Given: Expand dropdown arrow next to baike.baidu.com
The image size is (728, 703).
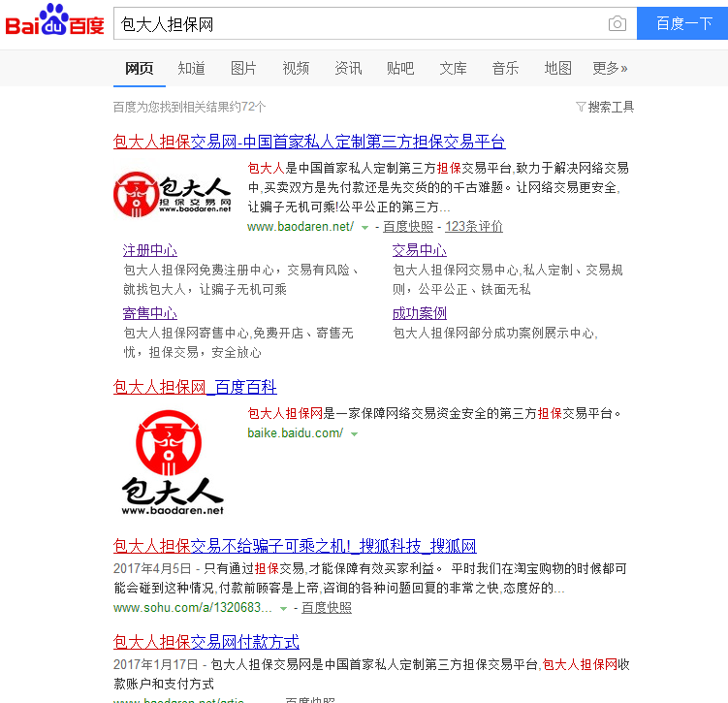Looking at the screenshot, I should pos(354,434).
